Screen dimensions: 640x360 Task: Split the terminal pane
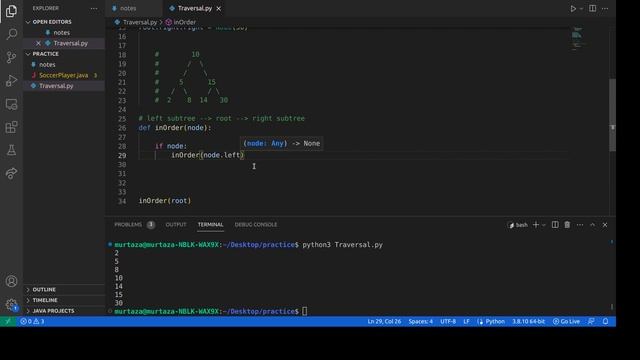[555, 225]
